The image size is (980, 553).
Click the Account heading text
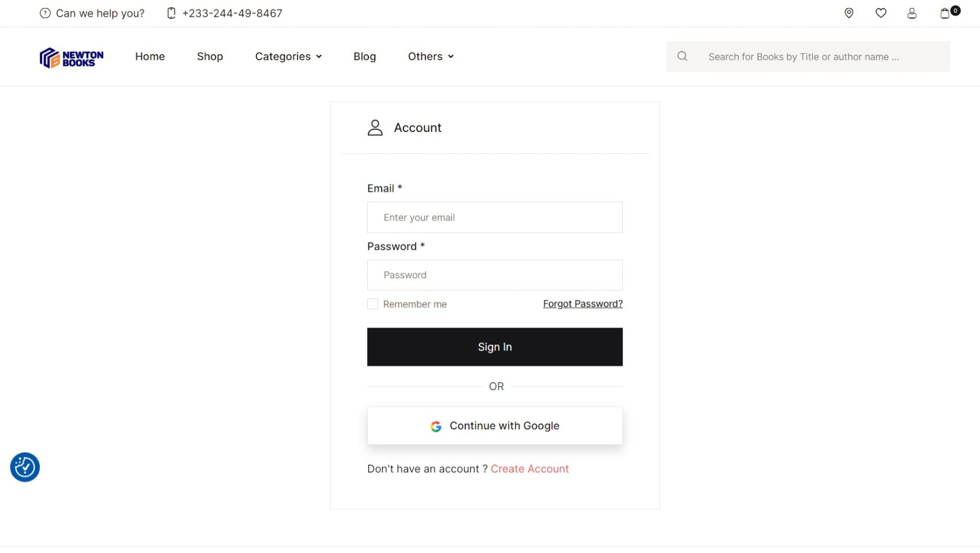pyautogui.click(x=417, y=128)
